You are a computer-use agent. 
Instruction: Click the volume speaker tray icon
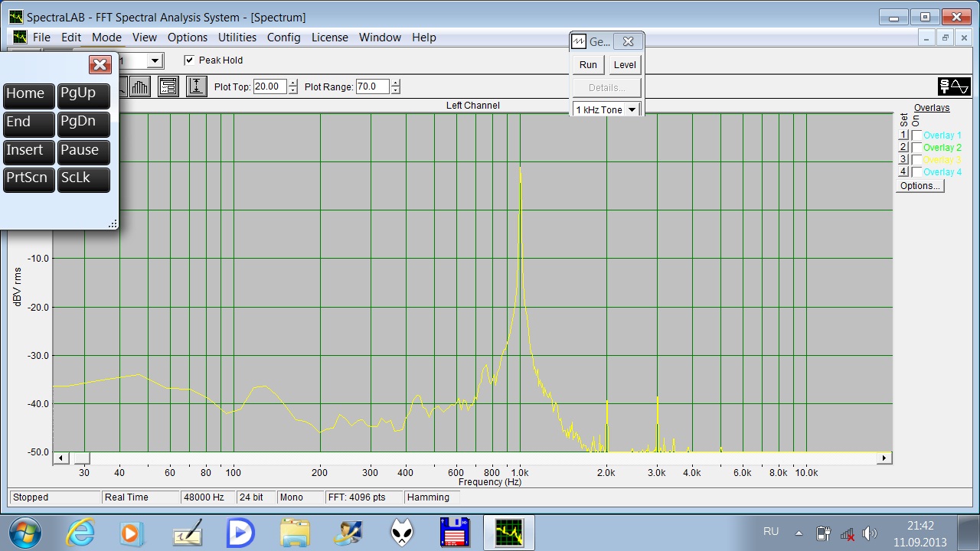(869, 533)
